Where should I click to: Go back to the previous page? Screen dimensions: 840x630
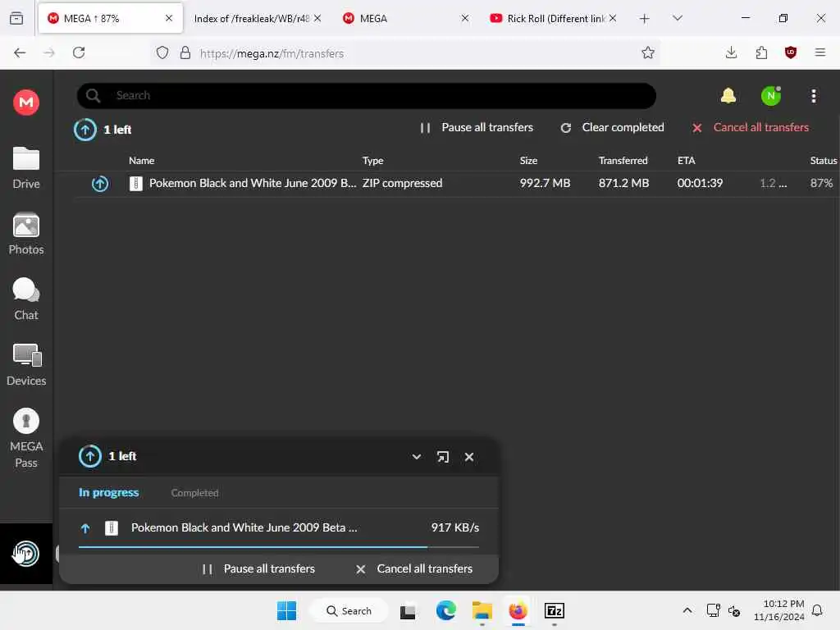(20, 52)
